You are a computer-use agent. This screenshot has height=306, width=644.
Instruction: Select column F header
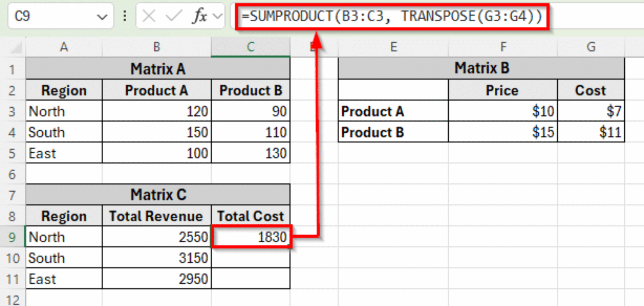503,47
